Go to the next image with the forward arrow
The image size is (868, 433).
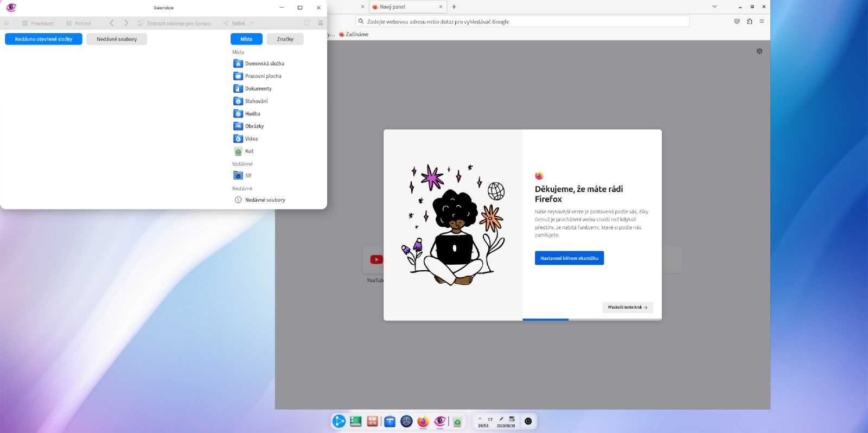tap(126, 23)
